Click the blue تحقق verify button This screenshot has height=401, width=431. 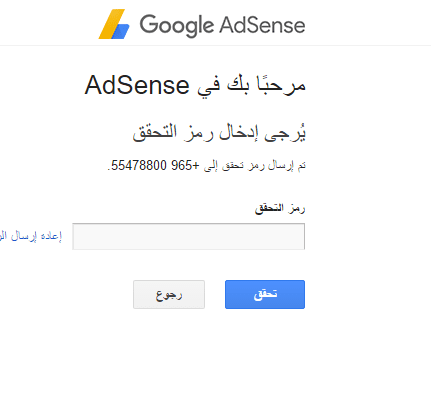(265, 294)
